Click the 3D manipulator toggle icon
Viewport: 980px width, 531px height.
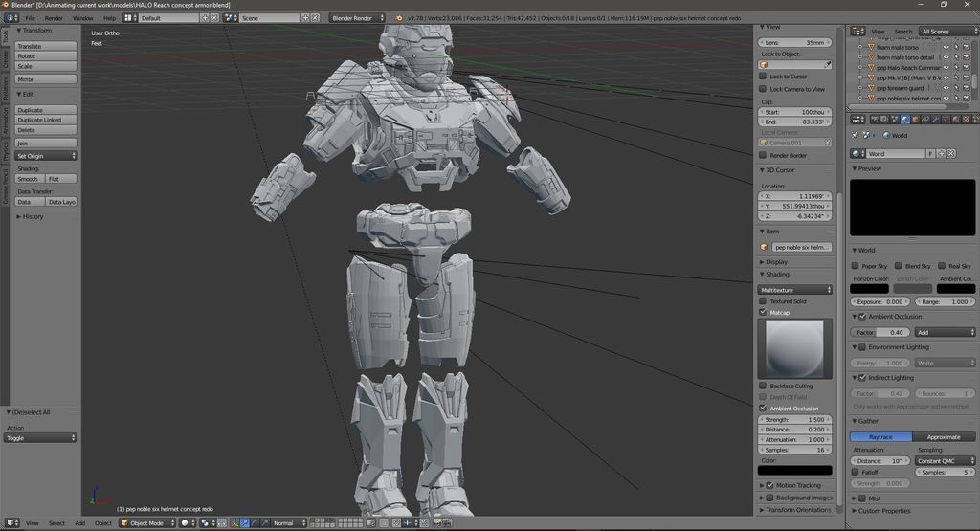click(x=234, y=523)
